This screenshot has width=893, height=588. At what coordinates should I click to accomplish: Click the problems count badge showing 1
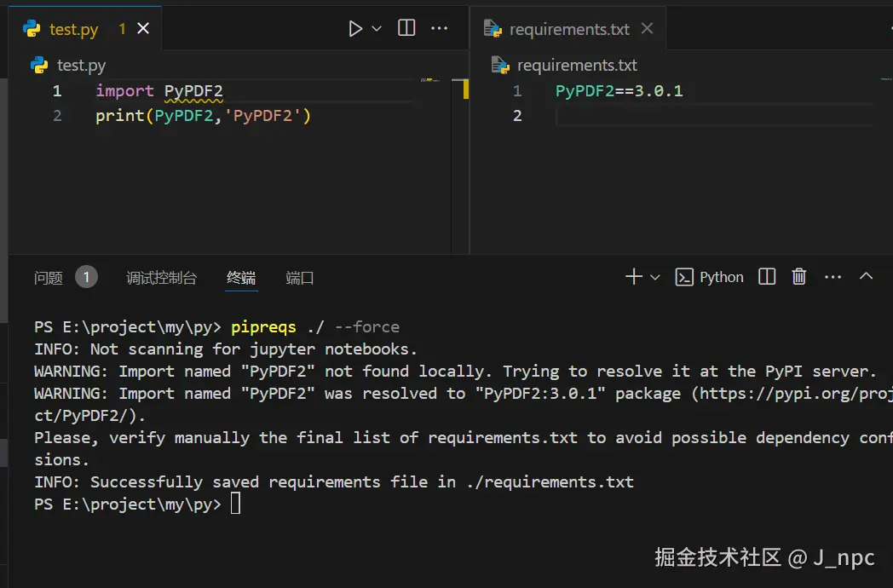[86, 278]
